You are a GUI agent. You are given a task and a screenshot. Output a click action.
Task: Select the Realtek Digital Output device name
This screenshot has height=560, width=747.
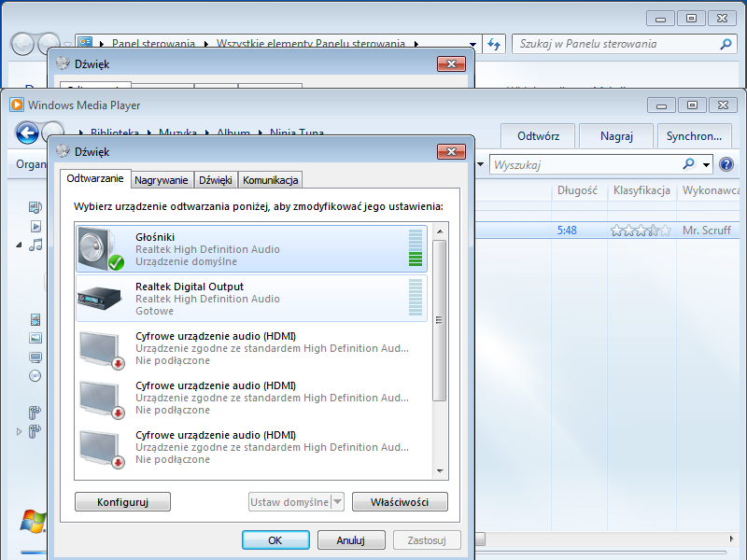pyautogui.click(x=190, y=287)
